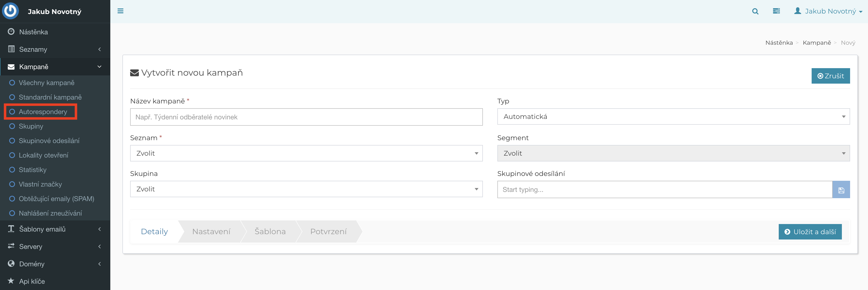Toggle the sidebar with the hamburger icon
Screen dimensions: 868x290
pos(120,11)
